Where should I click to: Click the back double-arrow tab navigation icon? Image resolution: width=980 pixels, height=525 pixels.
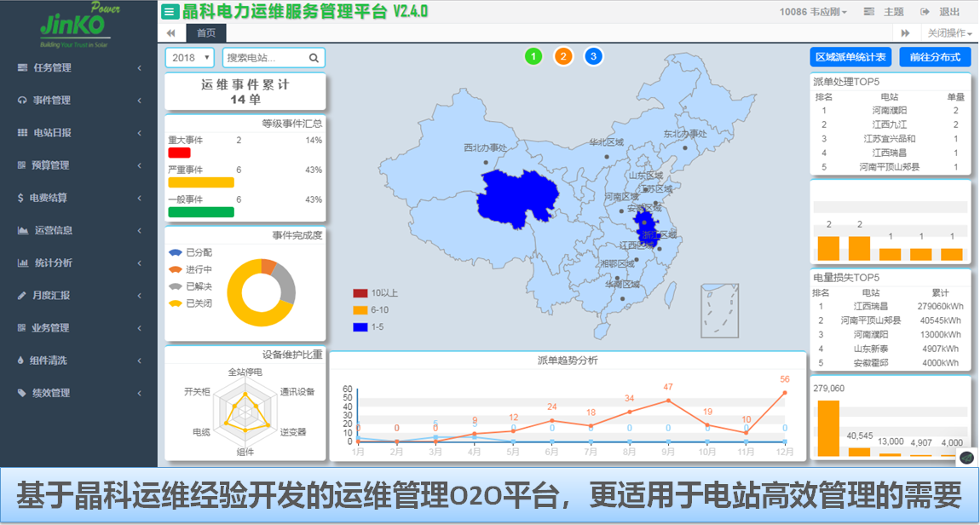click(171, 33)
